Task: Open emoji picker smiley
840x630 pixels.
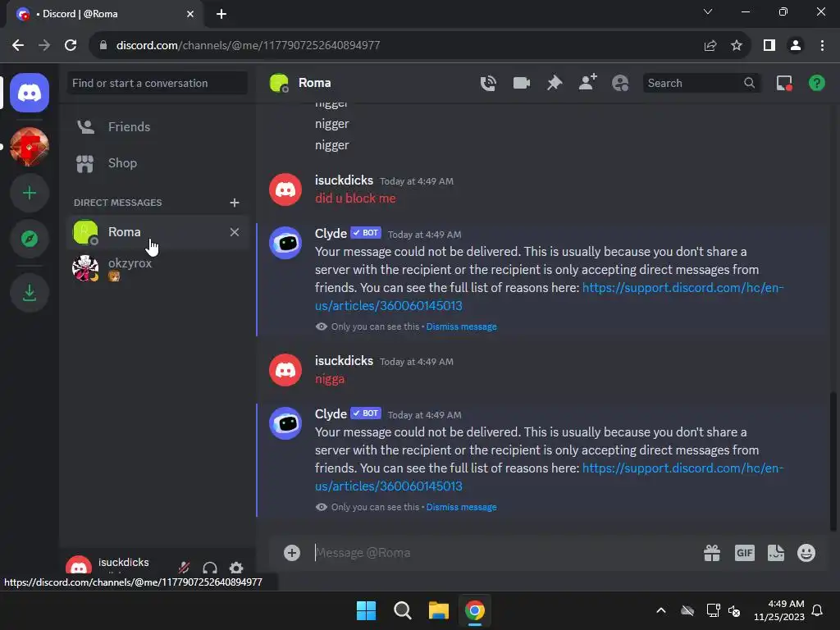Action: [x=806, y=553]
